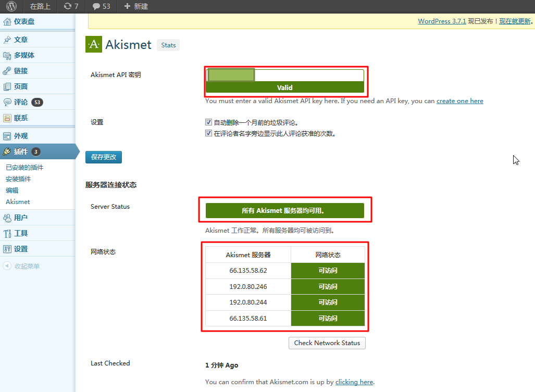Select 已安装的插件 submenu item
Image resolution: width=535 pixels, height=392 pixels.
coord(24,167)
